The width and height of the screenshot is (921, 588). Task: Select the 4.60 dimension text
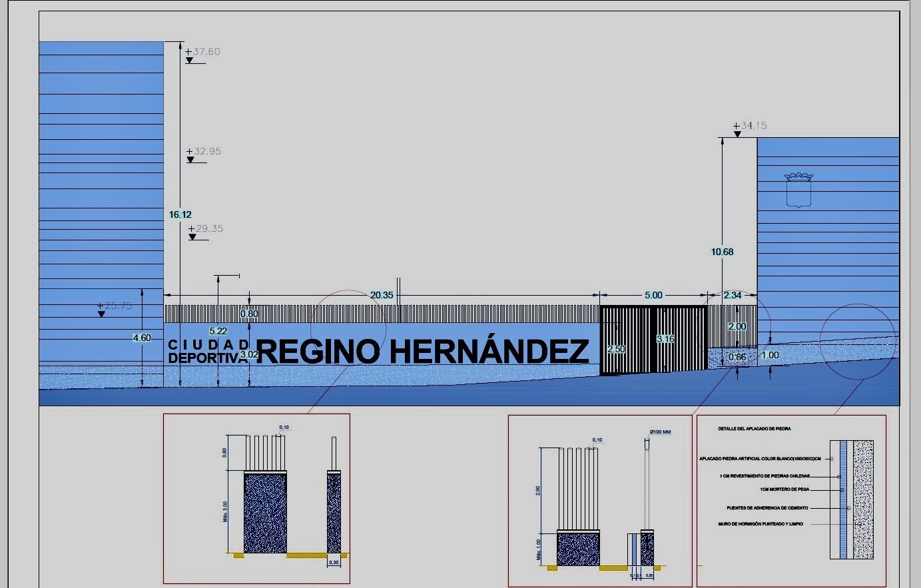(142, 338)
